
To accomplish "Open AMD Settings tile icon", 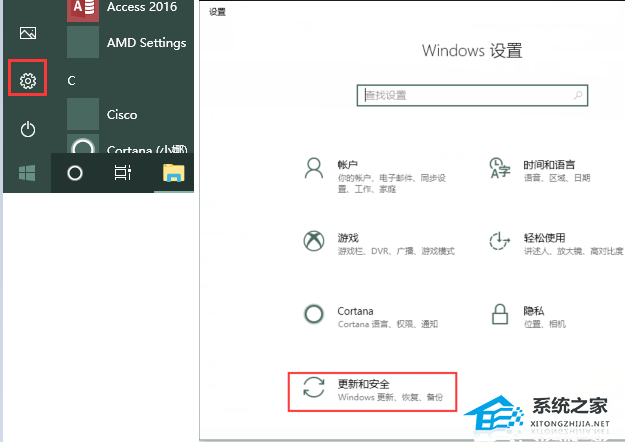I will (x=83, y=42).
